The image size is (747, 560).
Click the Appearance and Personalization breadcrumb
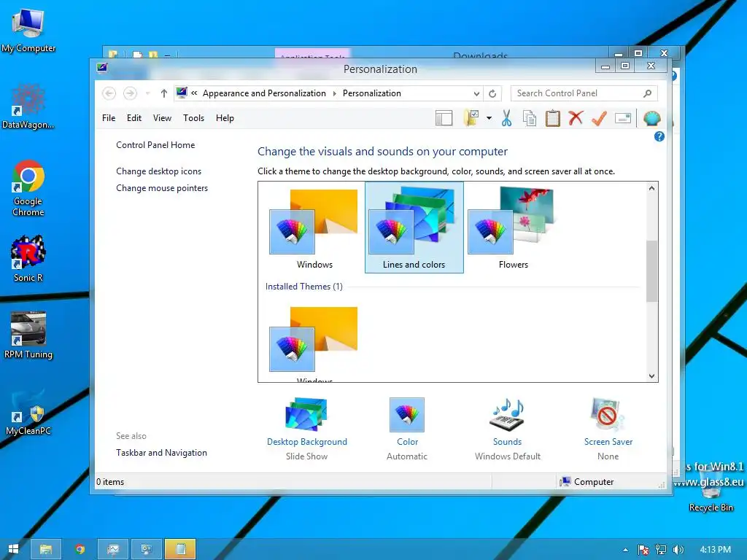(264, 93)
